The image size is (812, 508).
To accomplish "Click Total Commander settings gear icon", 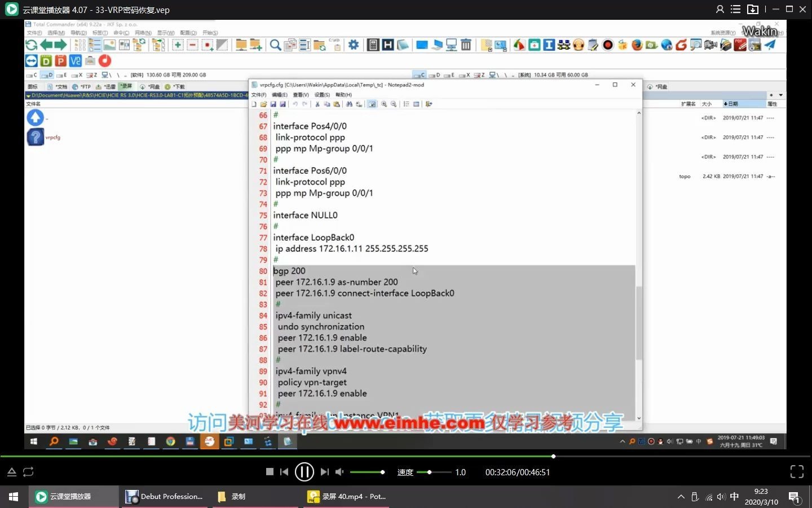I will 354,45.
